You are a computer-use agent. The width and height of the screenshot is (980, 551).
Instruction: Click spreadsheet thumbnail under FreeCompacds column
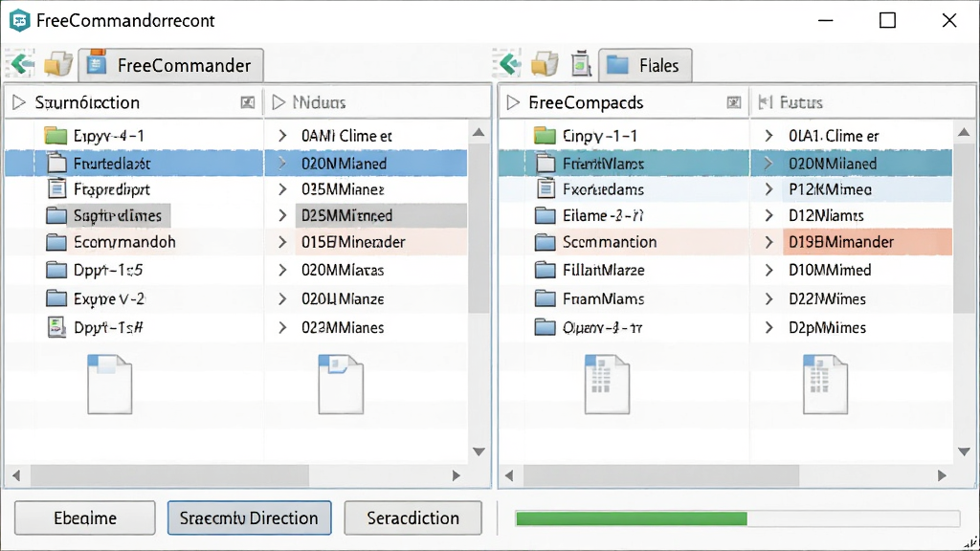607,385
